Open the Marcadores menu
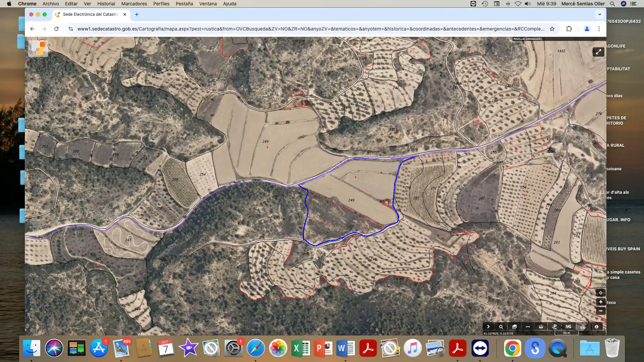 (134, 4)
